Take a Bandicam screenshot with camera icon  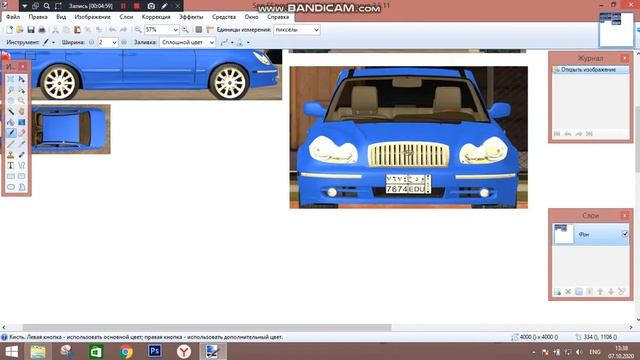pos(151,6)
